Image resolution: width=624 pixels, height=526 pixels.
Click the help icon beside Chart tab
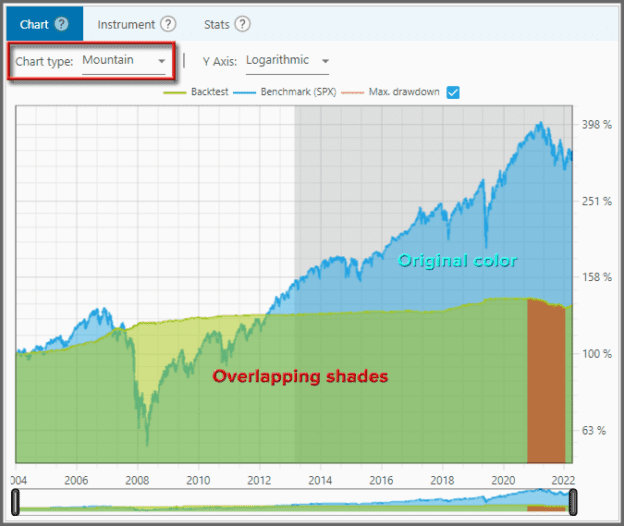pyautogui.click(x=61, y=24)
